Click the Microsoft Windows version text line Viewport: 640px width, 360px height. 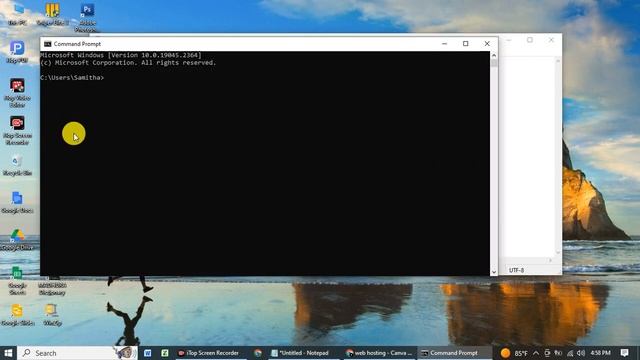point(121,55)
